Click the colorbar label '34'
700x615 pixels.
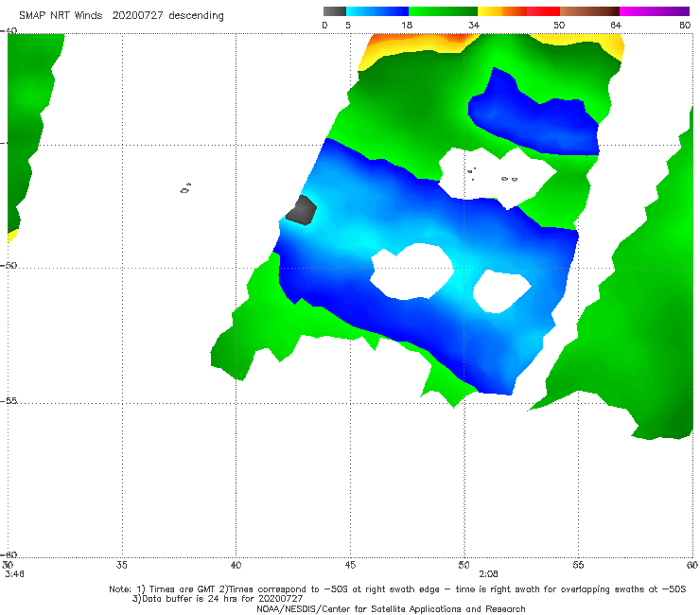[x=474, y=25]
